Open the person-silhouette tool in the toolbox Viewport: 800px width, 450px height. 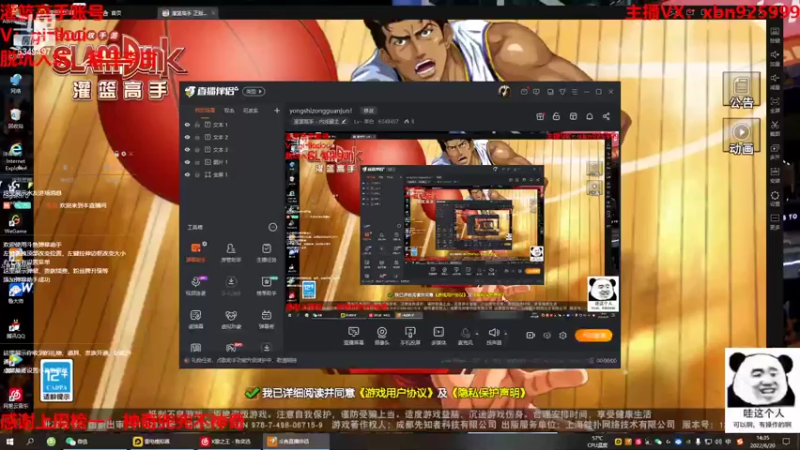pyautogui.click(x=231, y=252)
